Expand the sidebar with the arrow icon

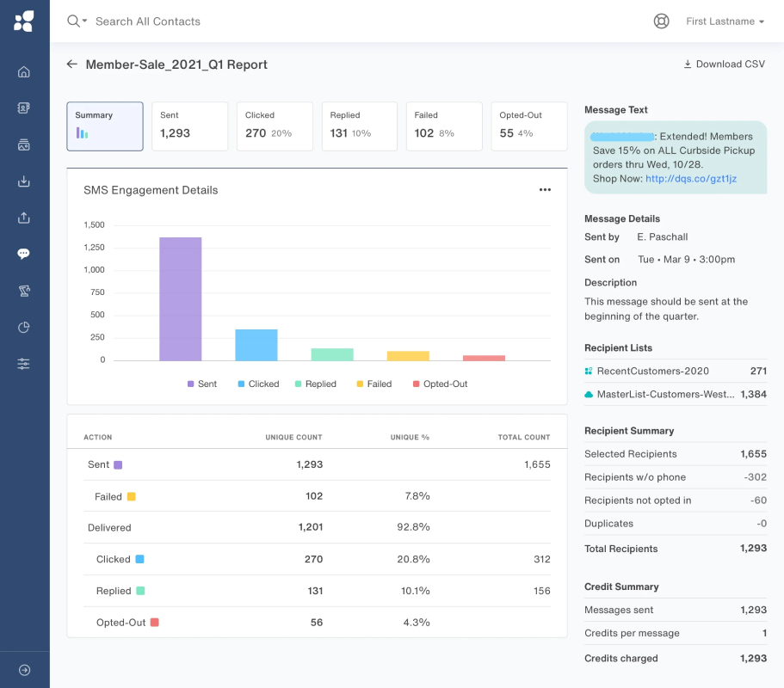24,670
